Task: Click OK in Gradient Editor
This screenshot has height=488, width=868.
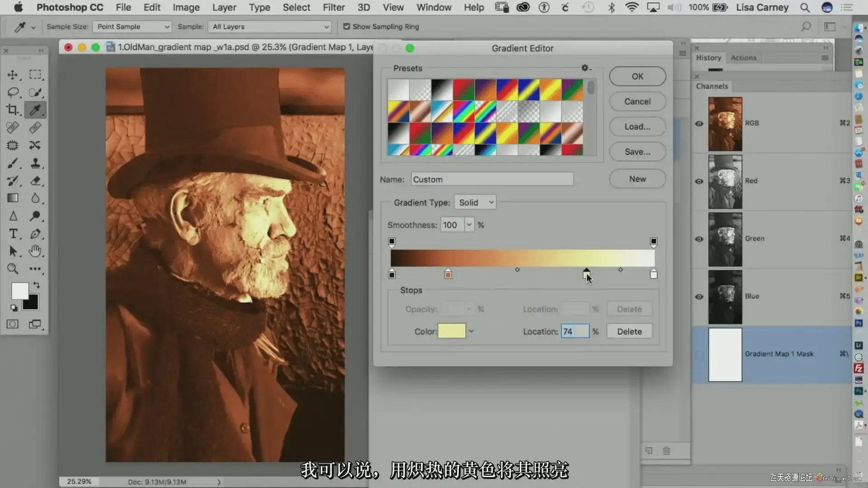Action: pos(637,76)
